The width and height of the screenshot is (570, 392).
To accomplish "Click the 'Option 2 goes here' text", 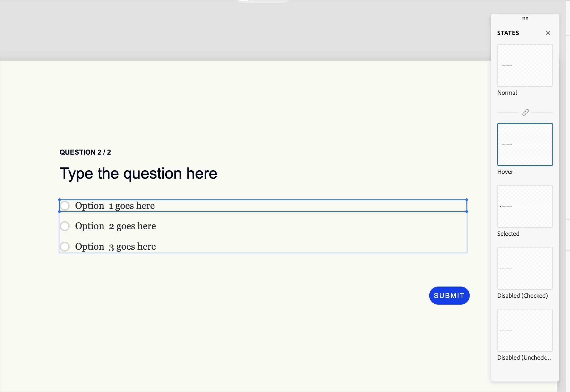I will (x=115, y=226).
